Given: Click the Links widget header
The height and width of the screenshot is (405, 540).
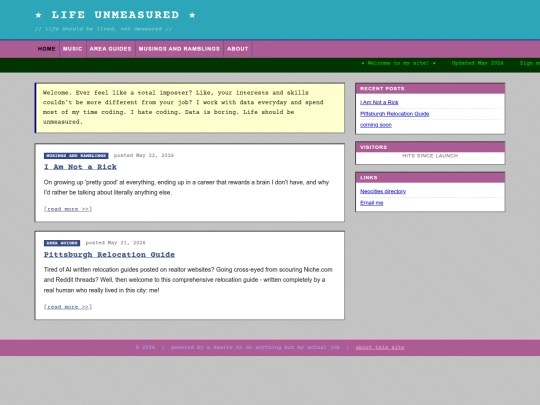Looking at the screenshot, I should pos(430,178).
